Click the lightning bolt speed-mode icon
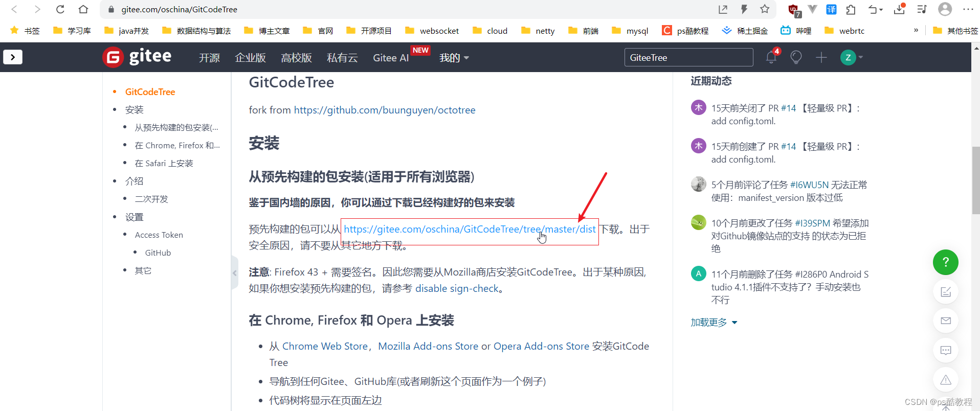 coord(744,9)
